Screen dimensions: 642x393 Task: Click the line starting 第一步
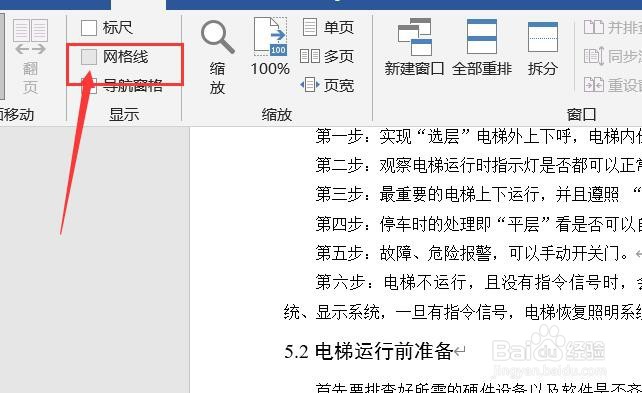pyautogui.click(x=478, y=136)
